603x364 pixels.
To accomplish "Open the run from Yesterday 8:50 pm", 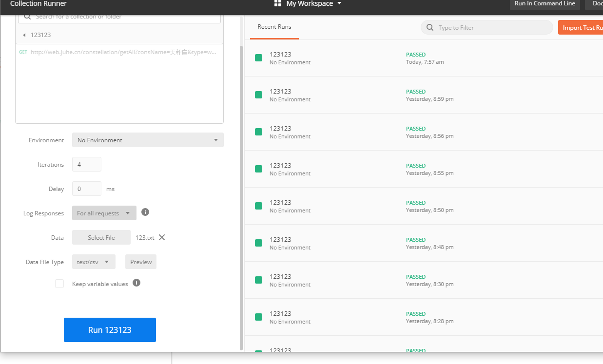I will 424,206.
